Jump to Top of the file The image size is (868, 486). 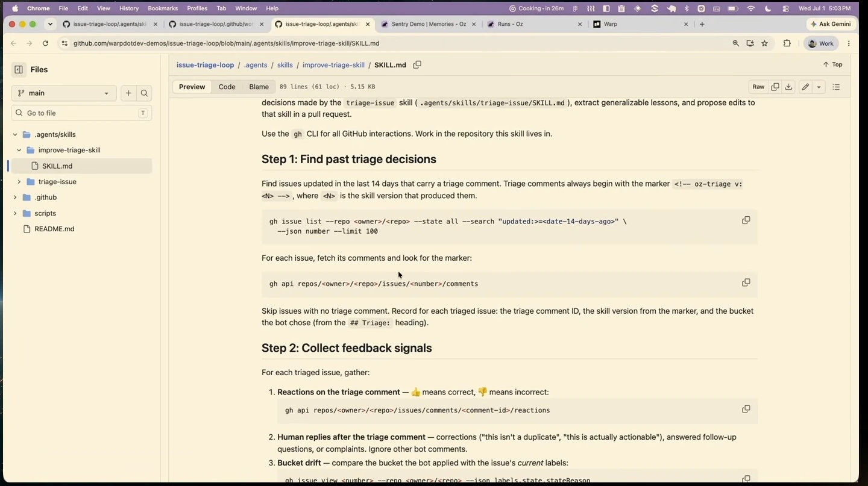(x=833, y=64)
